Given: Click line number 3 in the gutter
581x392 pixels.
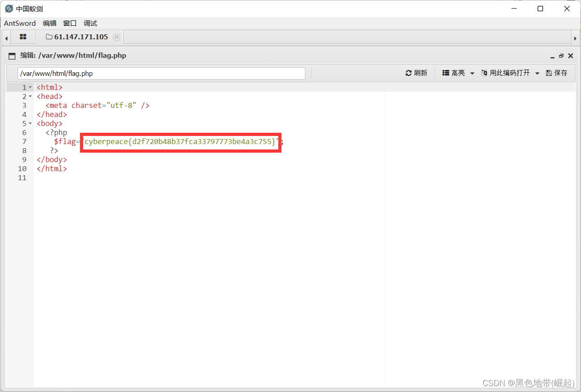Looking at the screenshot, I should point(24,106).
